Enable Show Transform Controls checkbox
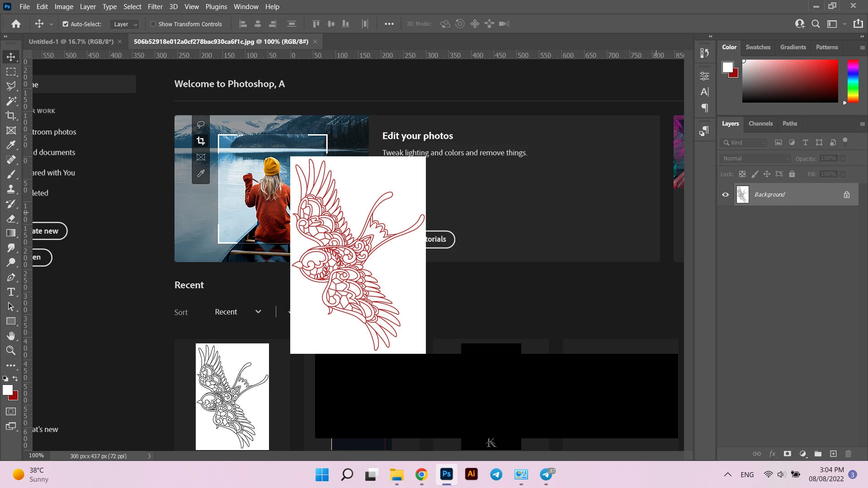This screenshot has height=488, width=868. coord(153,24)
